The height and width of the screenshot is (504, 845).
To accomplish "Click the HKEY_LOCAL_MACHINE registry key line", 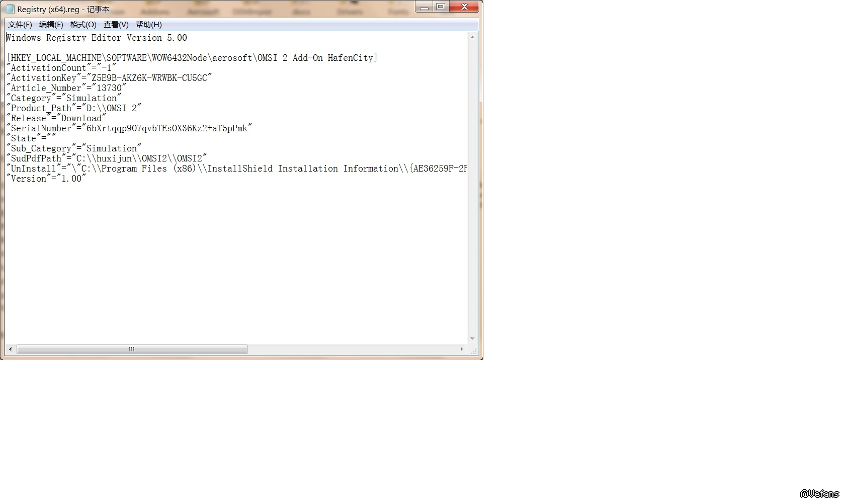I will (x=192, y=58).
